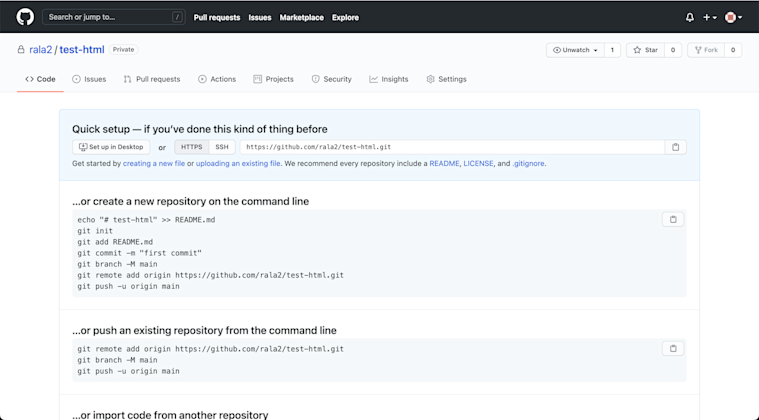Click the GitHub Octocat logo
Image resolution: width=759 pixels, height=420 pixels.
(x=25, y=17)
